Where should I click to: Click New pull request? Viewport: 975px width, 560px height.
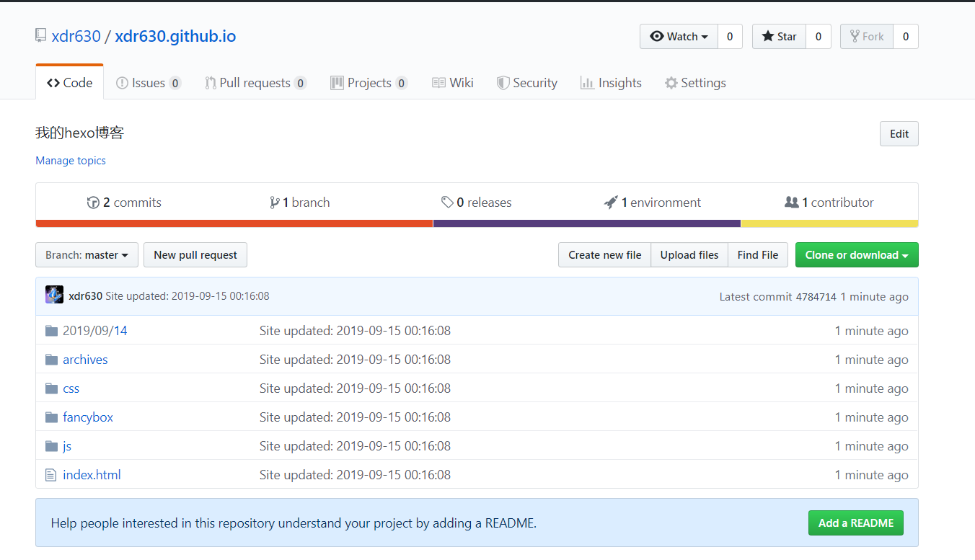click(x=195, y=255)
